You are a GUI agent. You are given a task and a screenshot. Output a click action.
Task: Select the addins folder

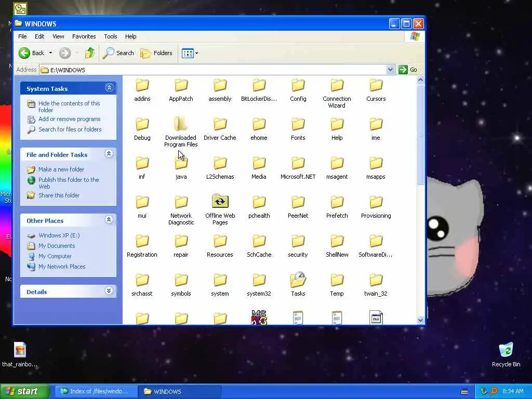point(142,90)
